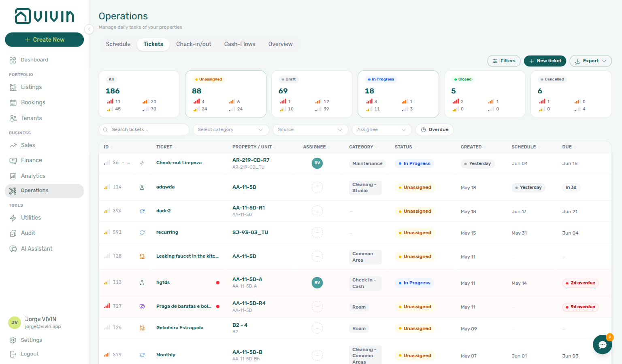Click the Create New button

(45, 40)
